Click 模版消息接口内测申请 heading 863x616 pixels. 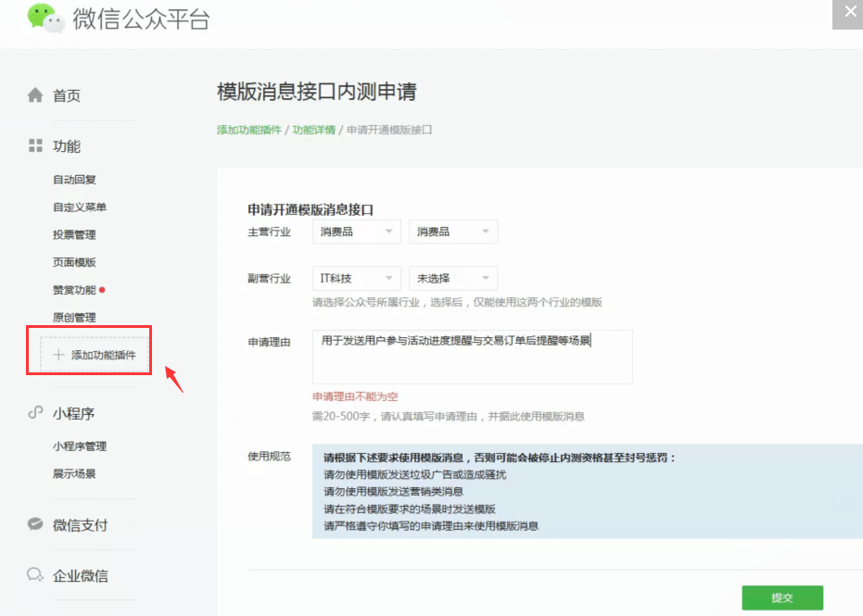(x=317, y=92)
